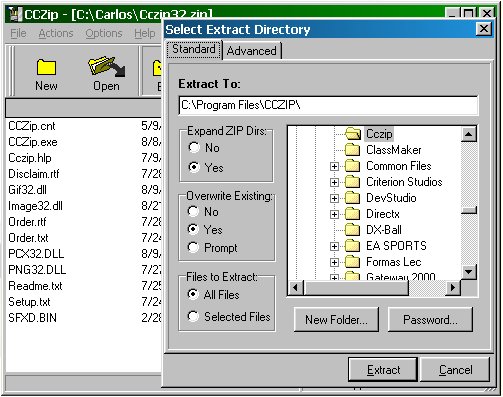Expand the Directx tree node
This screenshot has height=397, width=503.
pyautogui.click(x=334, y=214)
